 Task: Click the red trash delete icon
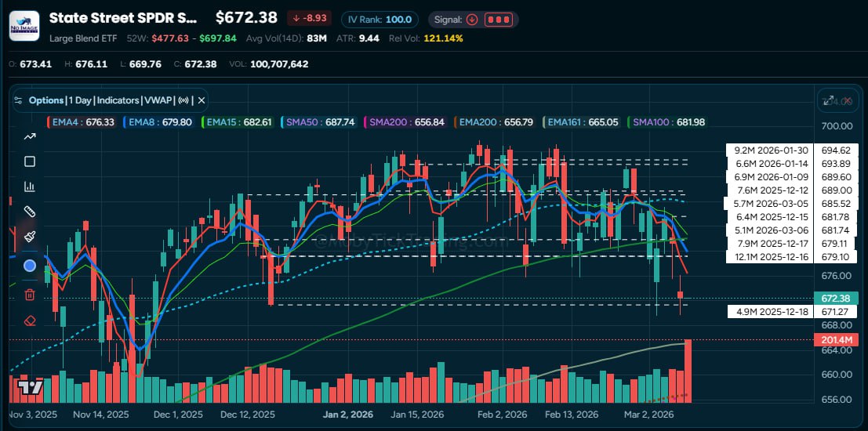[30, 295]
